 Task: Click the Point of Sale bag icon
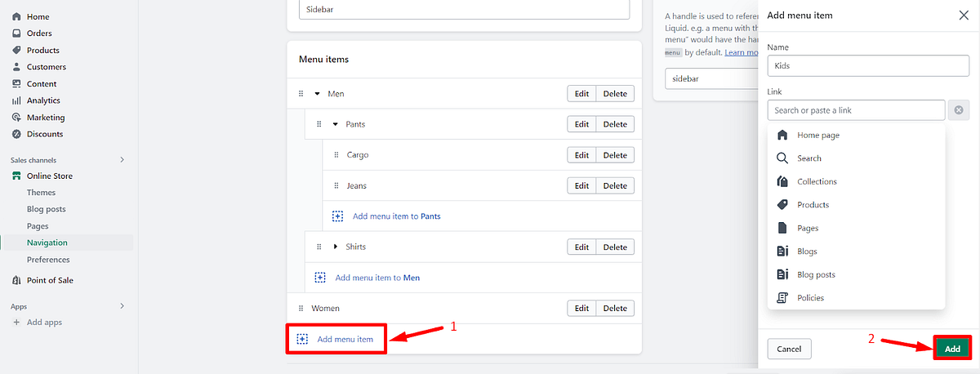pos(16,280)
